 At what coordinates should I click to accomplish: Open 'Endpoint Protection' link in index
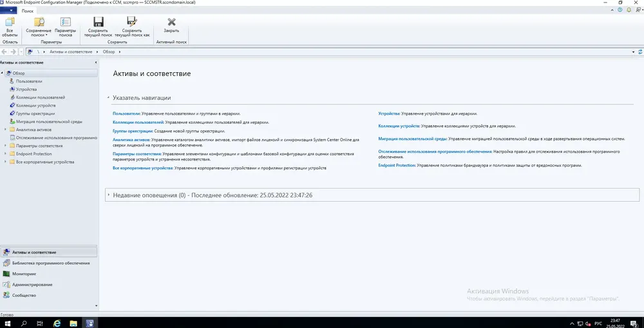(x=397, y=165)
